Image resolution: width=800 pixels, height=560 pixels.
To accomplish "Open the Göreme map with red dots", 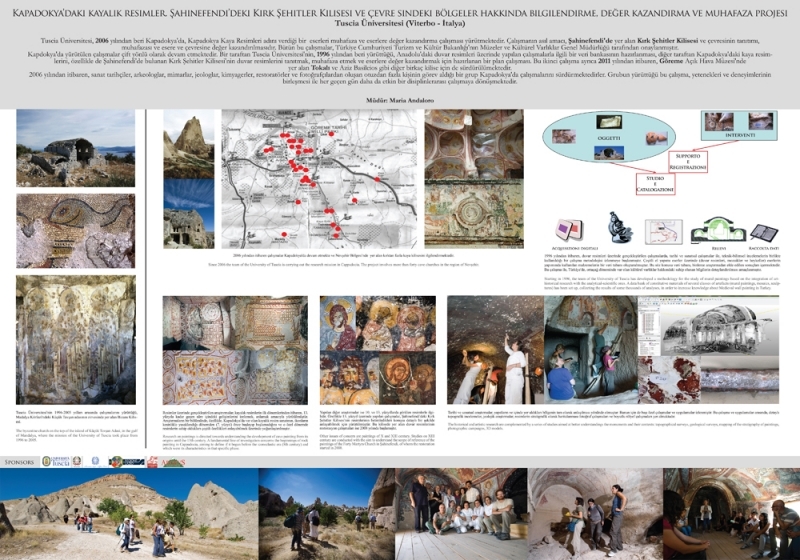I will 319,179.
